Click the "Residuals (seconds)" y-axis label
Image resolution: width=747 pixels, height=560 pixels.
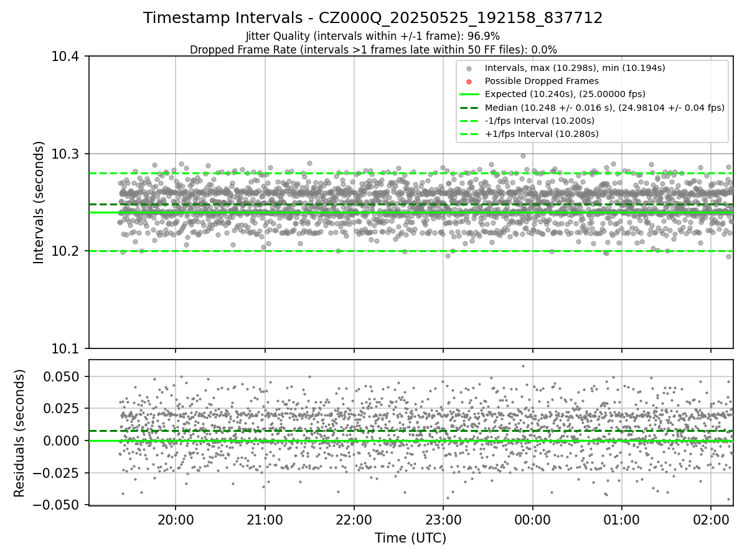pos(20,433)
